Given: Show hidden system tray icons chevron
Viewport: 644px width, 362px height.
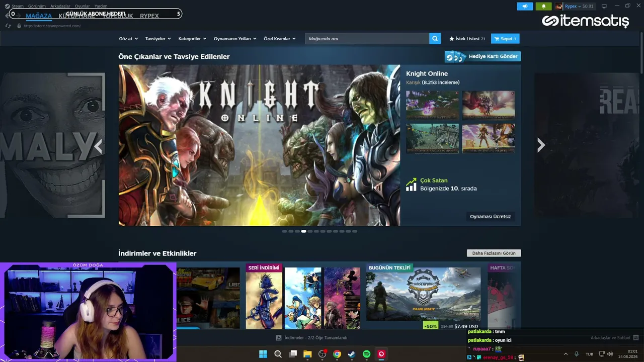Looking at the screenshot, I should (566, 354).
